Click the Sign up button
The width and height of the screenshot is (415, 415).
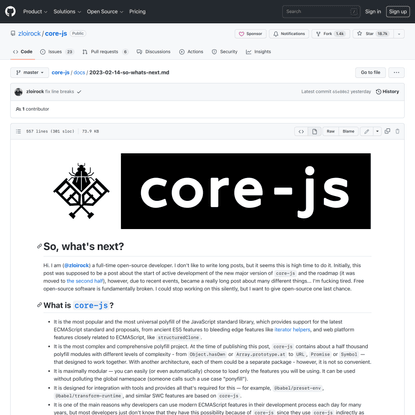[398, 12]
